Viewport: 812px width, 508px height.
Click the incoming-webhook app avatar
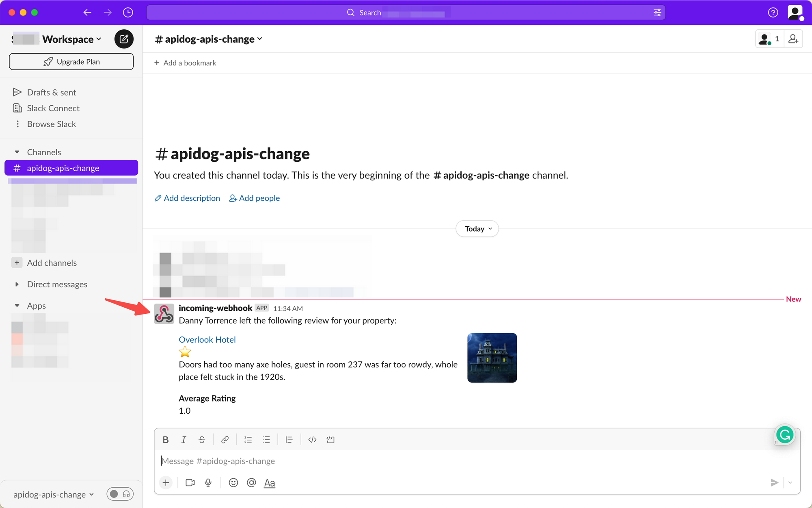[164, 314]
